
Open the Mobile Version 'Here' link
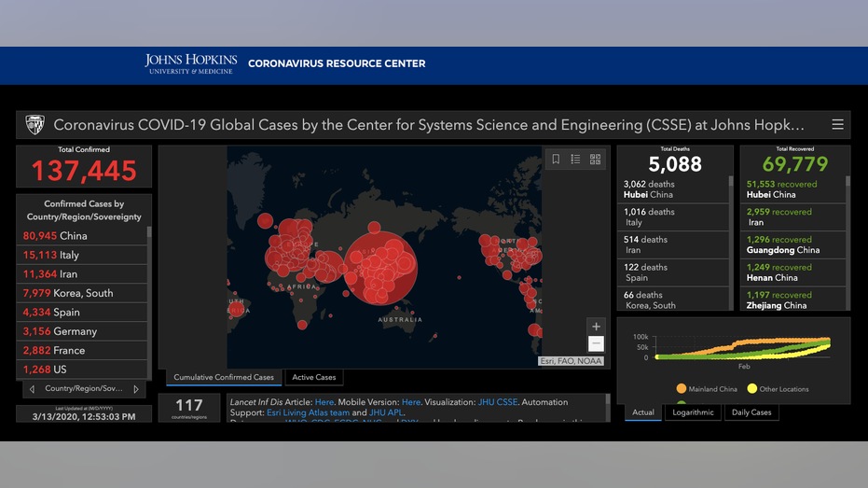(x=411, y=402)
